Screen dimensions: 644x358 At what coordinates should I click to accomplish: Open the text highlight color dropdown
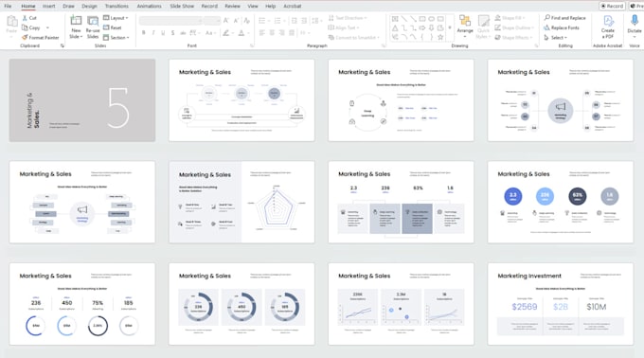click(x=232, y=33)
